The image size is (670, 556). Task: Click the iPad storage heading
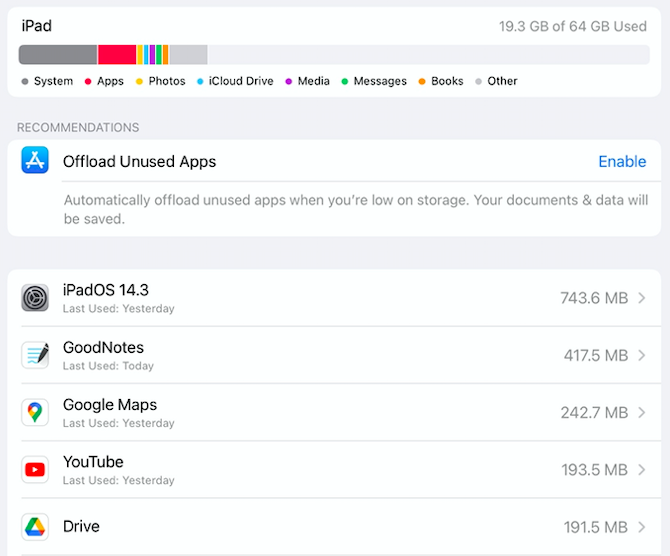click(37, 26)
